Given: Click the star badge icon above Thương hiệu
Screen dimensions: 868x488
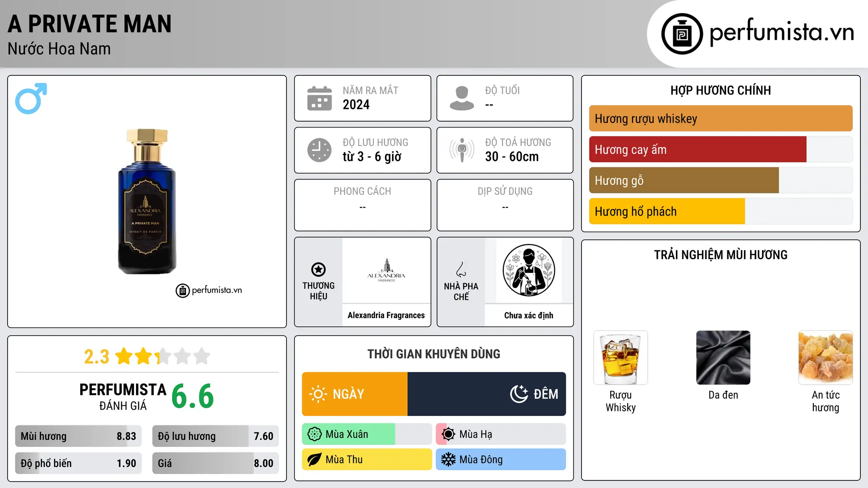Looking at the screenshot, I should click(318, 269).
